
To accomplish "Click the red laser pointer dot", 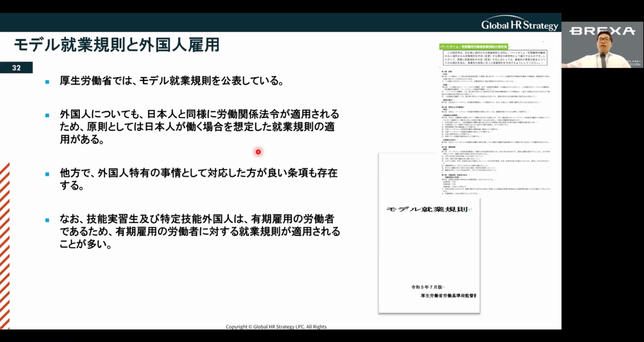I will (x=258, y=152).
